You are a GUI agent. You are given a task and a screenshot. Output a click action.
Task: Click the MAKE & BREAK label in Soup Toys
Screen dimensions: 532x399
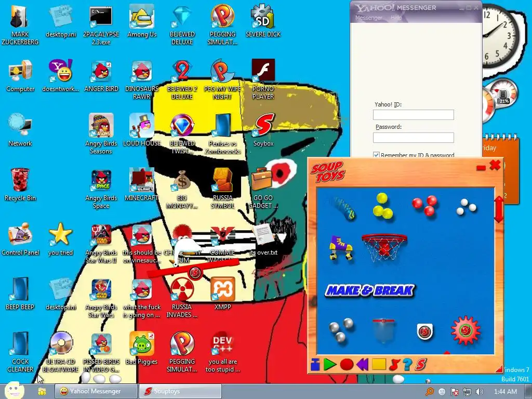tap(369, 290)
